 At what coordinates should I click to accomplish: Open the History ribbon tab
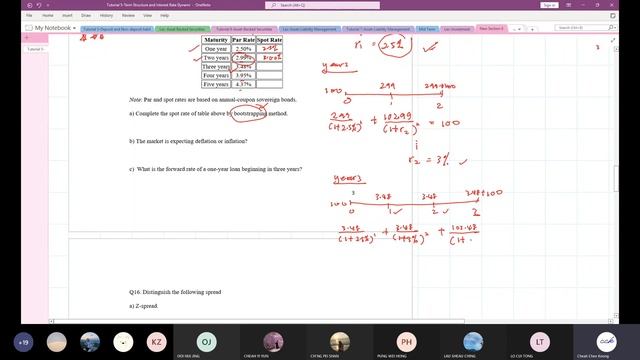click(x=106, y=16)
